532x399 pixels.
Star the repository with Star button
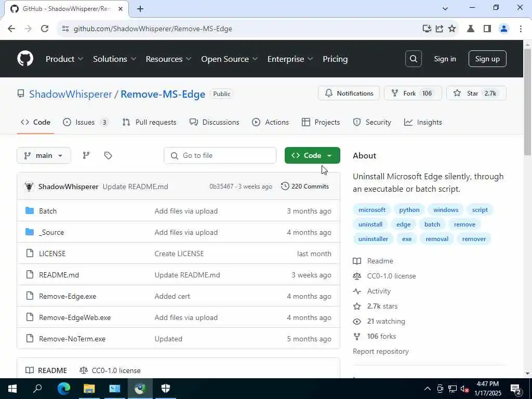point(476,93)
